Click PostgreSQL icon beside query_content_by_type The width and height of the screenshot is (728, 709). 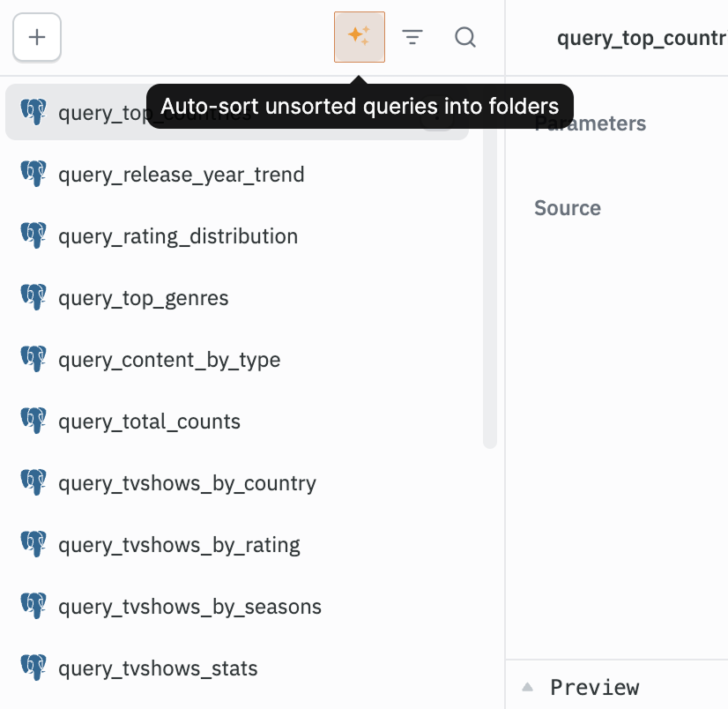pyautogui.click(x=33, y=359)
